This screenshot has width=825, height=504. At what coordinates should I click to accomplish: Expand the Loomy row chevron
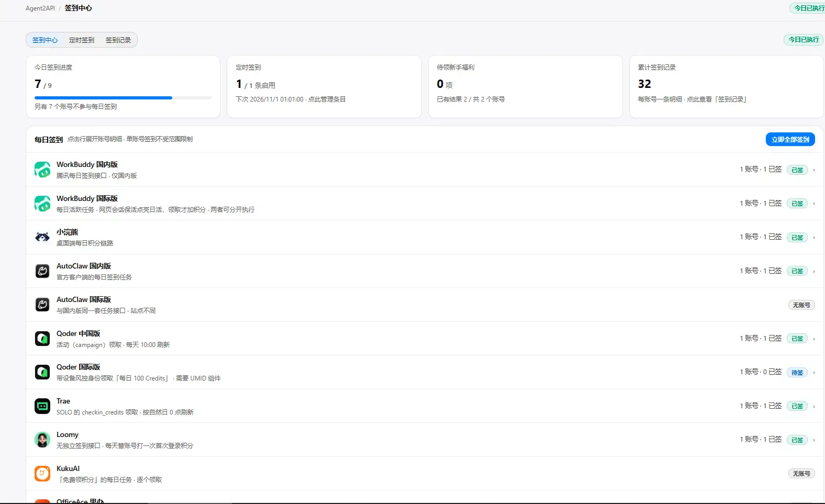pyautogui.click(x=814, y=440)
